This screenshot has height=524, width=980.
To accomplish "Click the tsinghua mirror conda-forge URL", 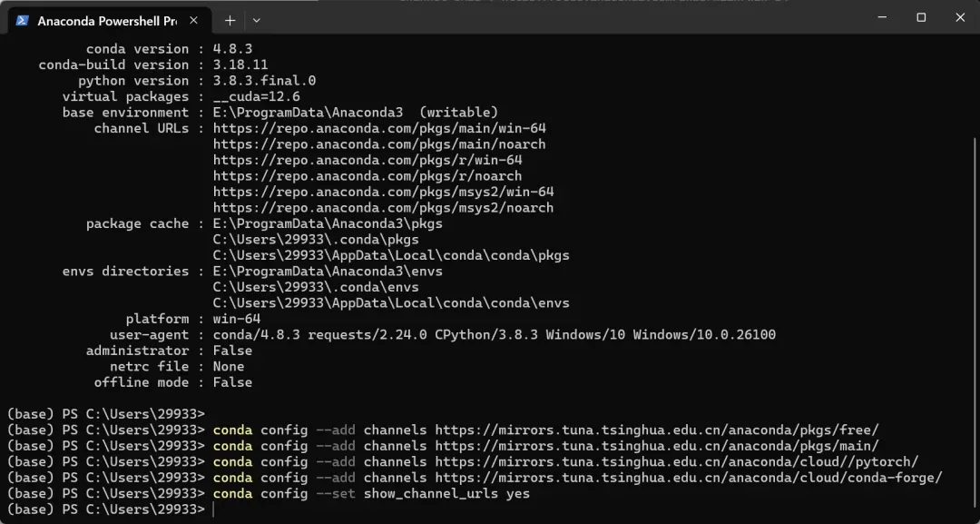I will point(688,478).
